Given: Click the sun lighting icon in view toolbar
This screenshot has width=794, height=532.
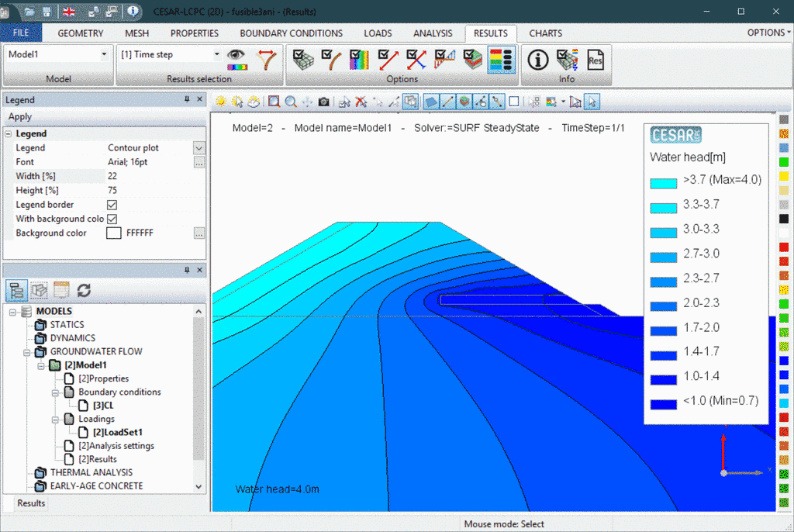Looking at the screenshot, I should point(221,102).
